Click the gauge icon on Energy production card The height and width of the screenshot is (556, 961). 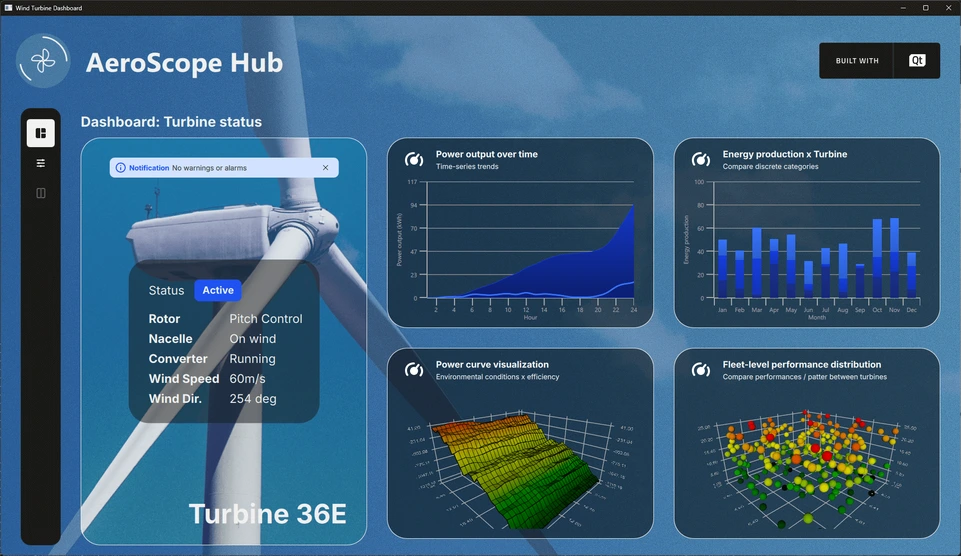tap(701, 160)
